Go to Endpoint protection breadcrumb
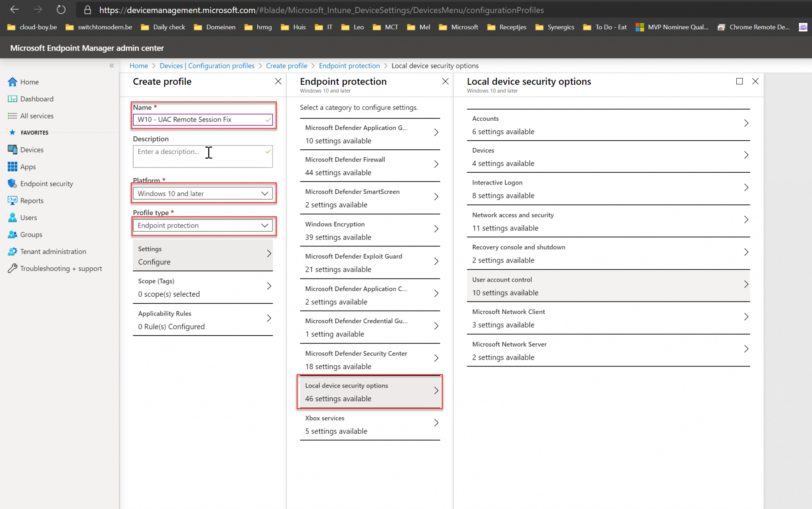 (x=349, y=66)
